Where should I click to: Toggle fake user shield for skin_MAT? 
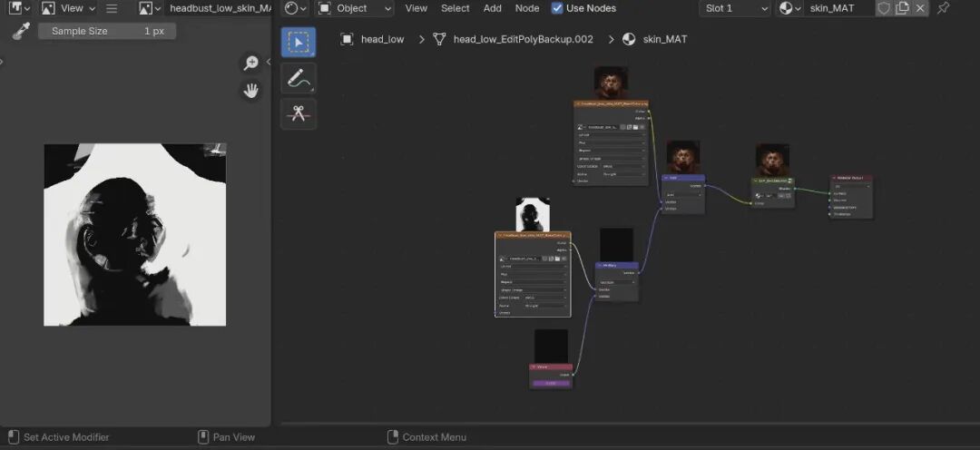click(x=883, y=8)
